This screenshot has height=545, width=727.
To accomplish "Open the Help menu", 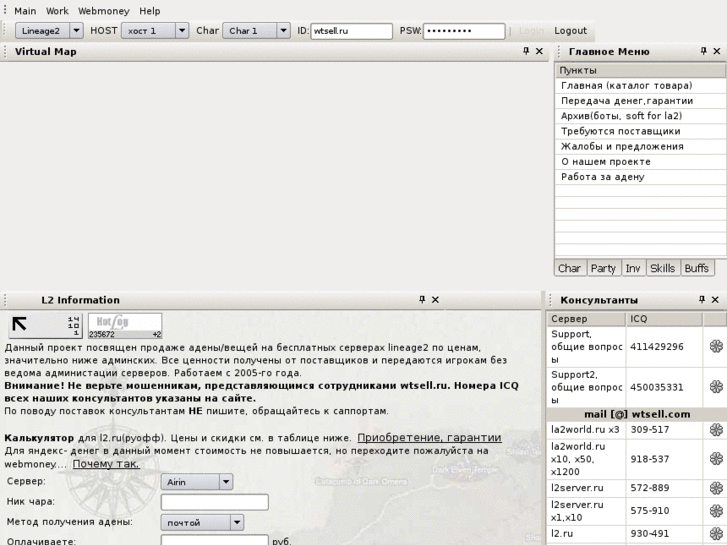I will click(x=150, y=11).
